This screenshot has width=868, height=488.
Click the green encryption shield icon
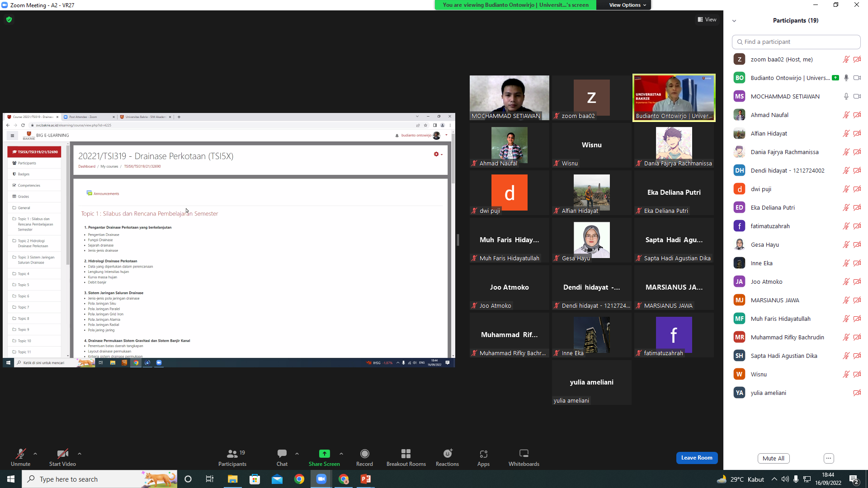coord(9,19)
